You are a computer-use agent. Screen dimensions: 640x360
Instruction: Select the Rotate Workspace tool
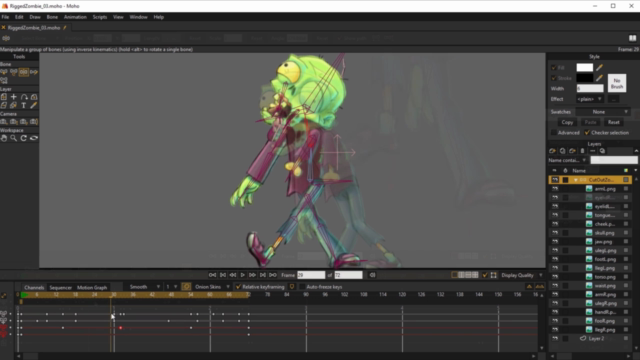pos(24,138)
